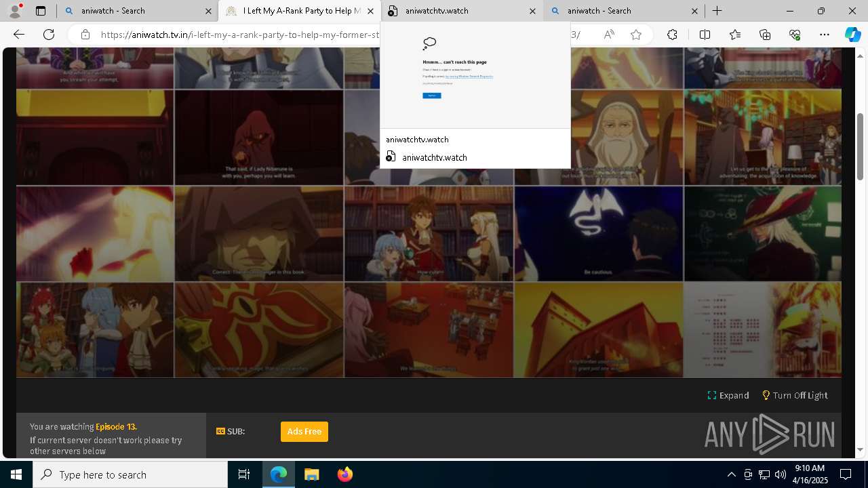Click thumbnail captioned 'How cute!'
This screenshot has width=868, height=488.
429,234
